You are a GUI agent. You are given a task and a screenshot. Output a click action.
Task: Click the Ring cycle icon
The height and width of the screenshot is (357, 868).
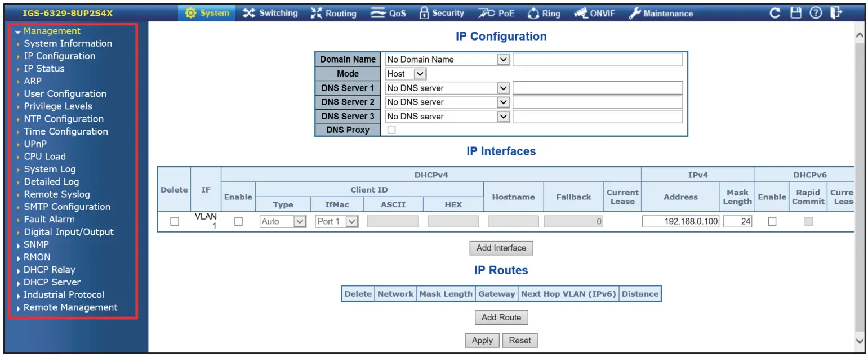click(x=533, y=13)
